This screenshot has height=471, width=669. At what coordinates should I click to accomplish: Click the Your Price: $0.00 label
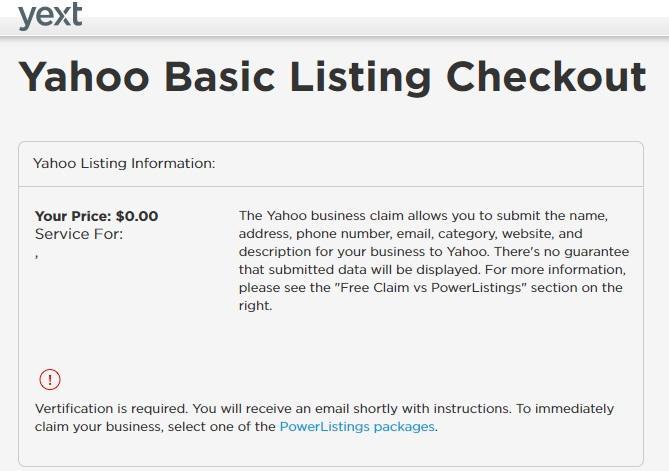(x=96, y=216)
